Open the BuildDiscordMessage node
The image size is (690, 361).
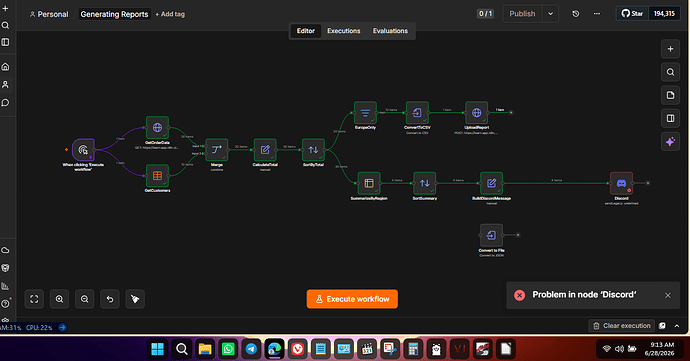[492, 183]
